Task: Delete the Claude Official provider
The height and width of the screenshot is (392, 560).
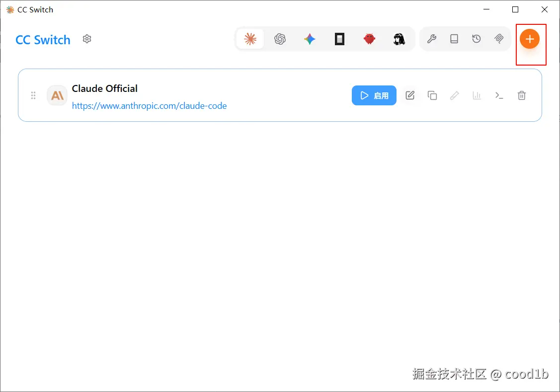Action: pos(522,95)
